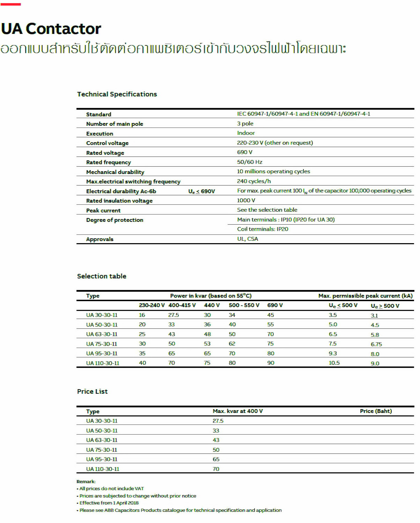Click the "UA Contactor" page title
The width and height of the screenshot is (420, 523).
51,29
